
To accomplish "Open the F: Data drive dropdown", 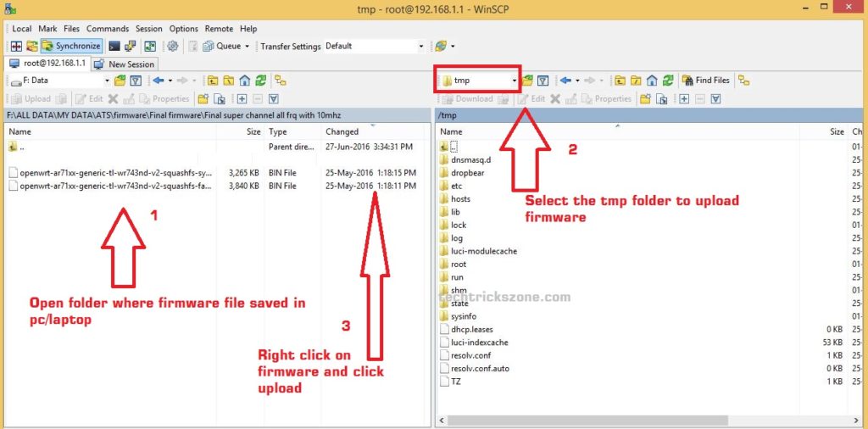I will 107,81.
